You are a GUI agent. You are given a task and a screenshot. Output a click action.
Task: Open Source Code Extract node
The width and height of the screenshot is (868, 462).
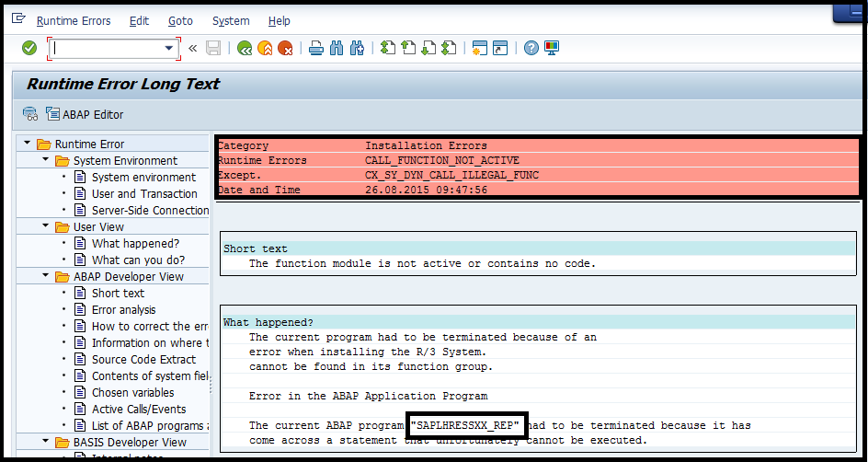pyautogui.click(x=144, y=360)
